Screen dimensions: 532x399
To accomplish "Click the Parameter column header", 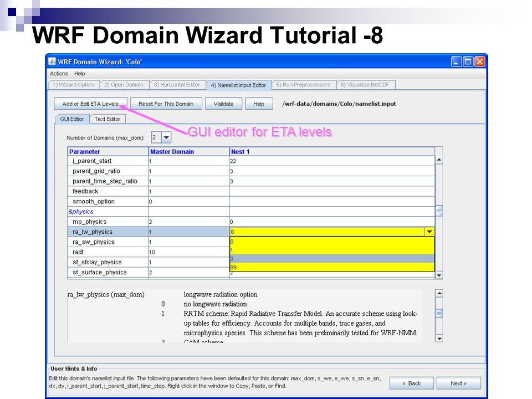I will coord(108,152).
